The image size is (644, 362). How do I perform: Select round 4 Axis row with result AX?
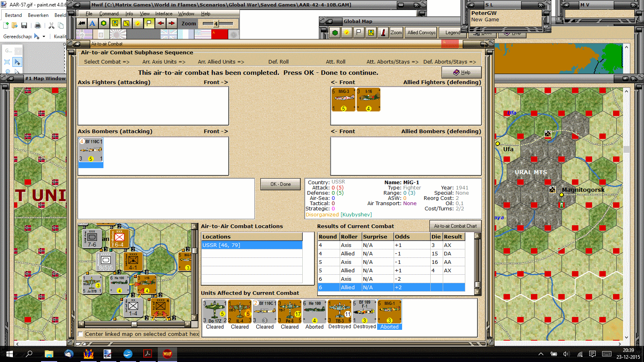pyautogui.click(x=391, y=245)
